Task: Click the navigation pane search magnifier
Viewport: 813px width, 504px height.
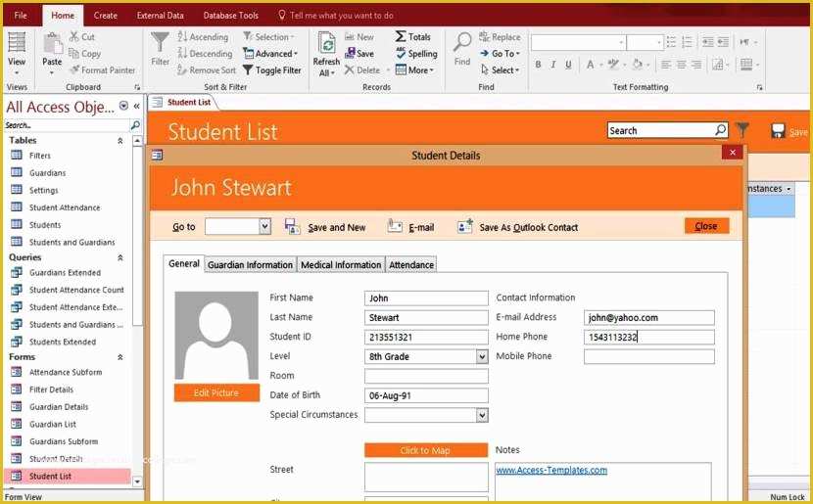Action: (135, 125)
